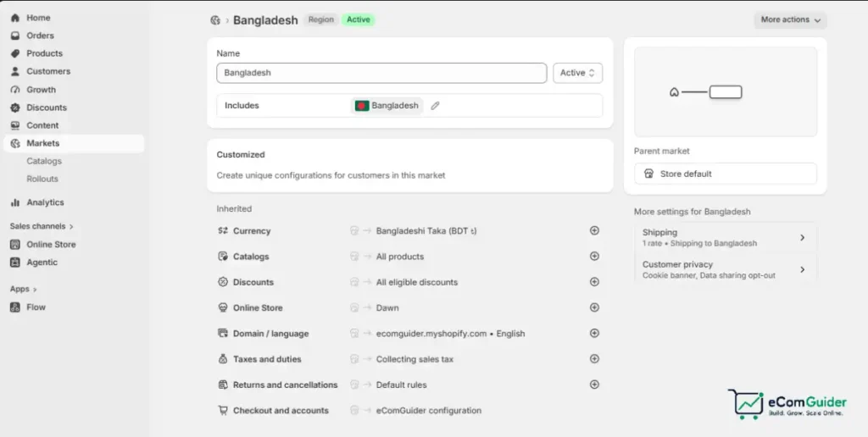Select the Store default parent market
The image size is (868, 437).
[x=726, y=174]
